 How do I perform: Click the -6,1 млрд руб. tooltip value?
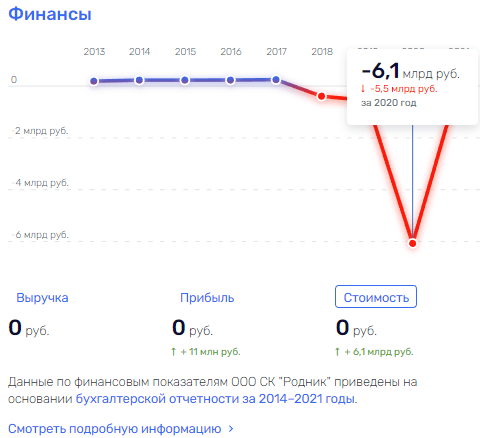[x=410, y=71]
